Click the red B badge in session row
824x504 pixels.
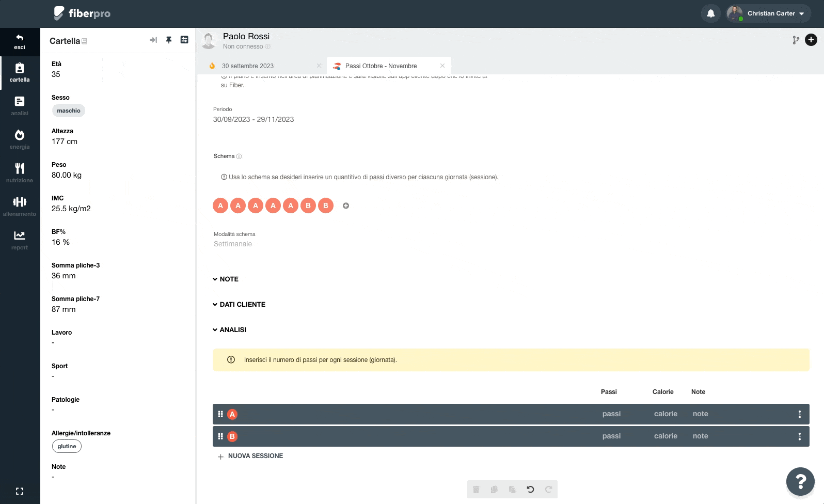point(232,436)
